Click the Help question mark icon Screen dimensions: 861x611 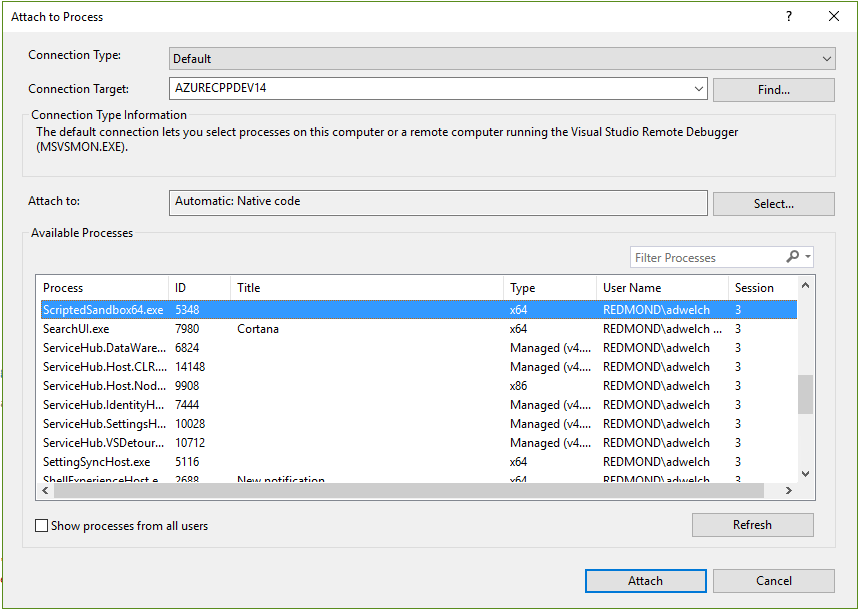pyautogui.click(x=789, y=16)
